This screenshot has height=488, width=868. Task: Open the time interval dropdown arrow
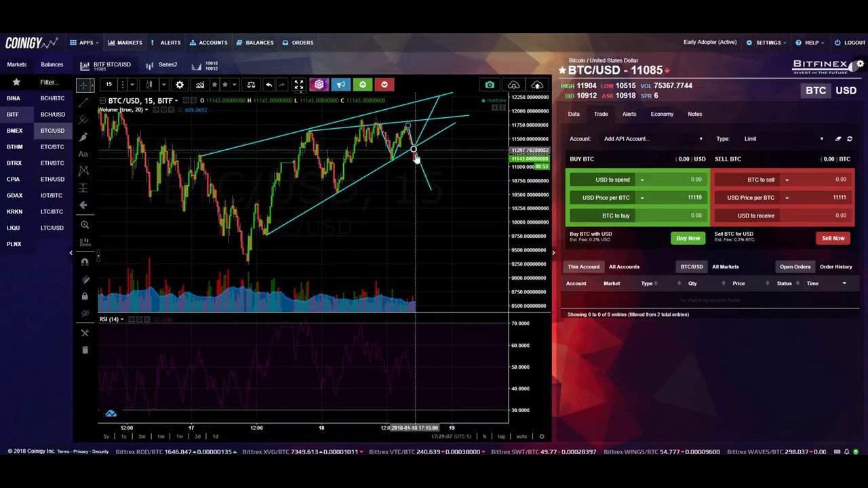point(132,85)
